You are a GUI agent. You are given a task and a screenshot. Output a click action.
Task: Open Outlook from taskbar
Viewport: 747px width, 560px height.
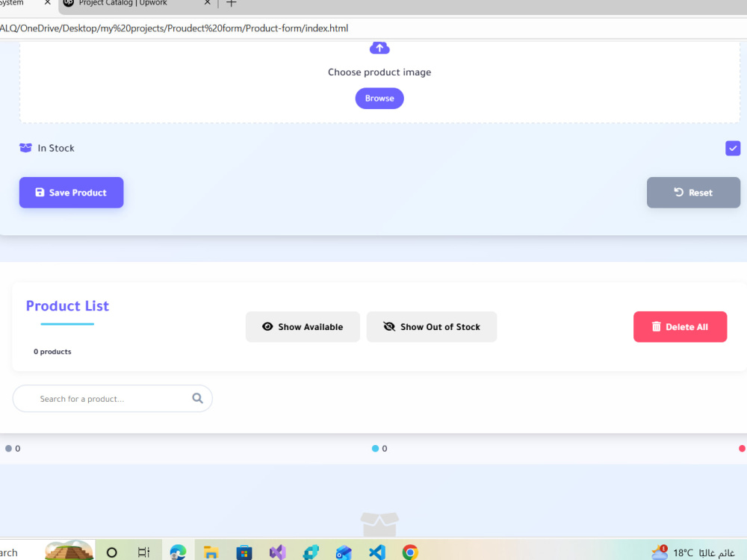344,553
